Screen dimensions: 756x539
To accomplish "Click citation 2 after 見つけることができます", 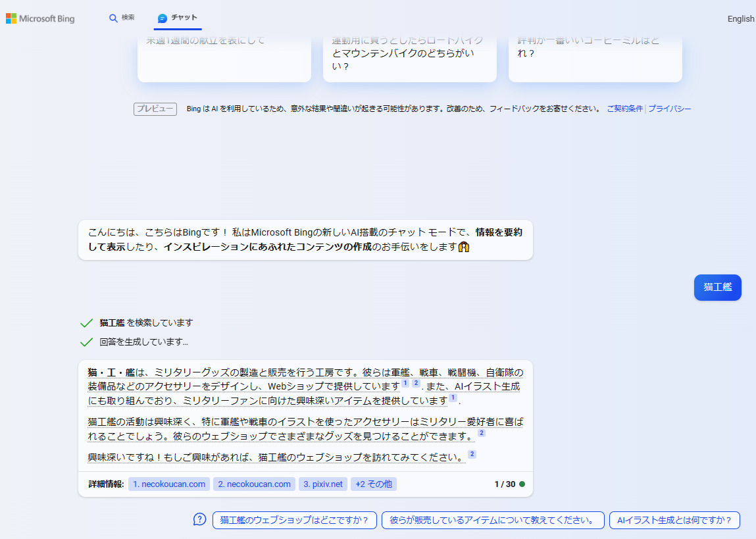I will pos(481,433).
